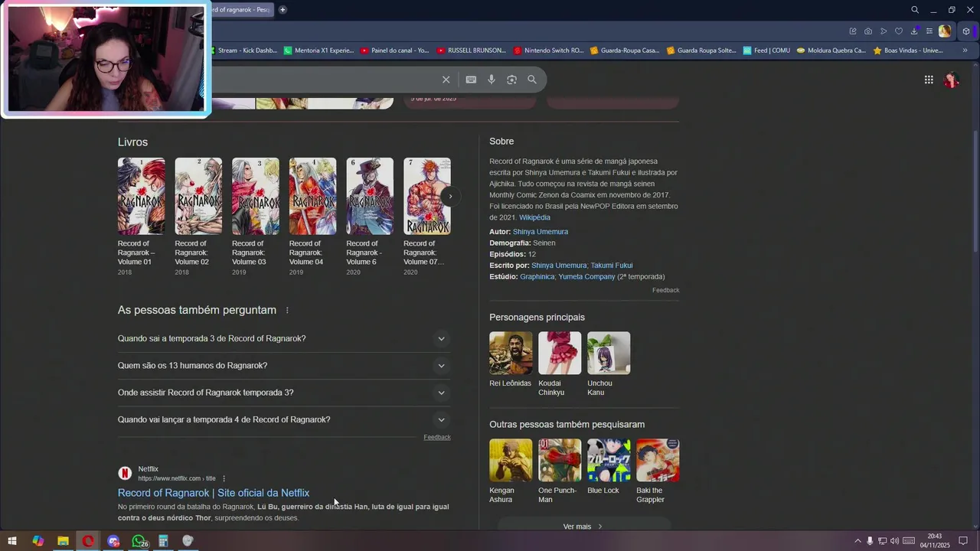Open the Blue Lock related search
This screenshot has width=980, height=551.
[x=609, y=460]
